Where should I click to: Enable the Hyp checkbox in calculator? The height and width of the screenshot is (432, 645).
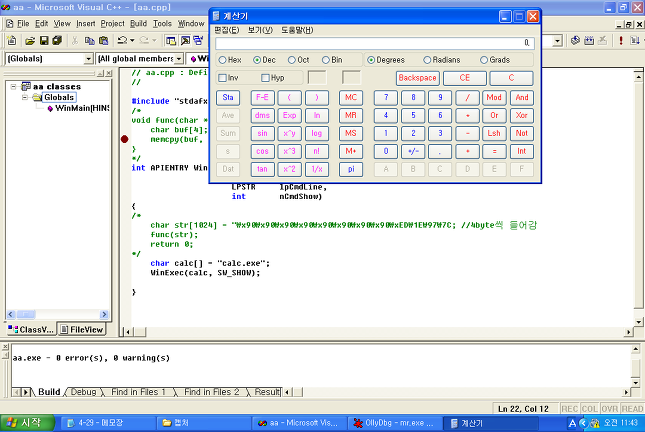pyautogui.click(x=265, y=78)
